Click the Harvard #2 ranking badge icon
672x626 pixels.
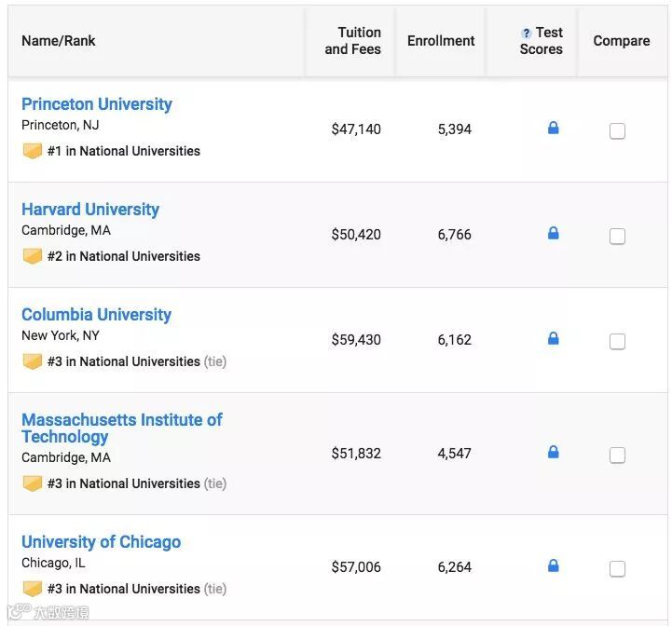tap(33, 256)
